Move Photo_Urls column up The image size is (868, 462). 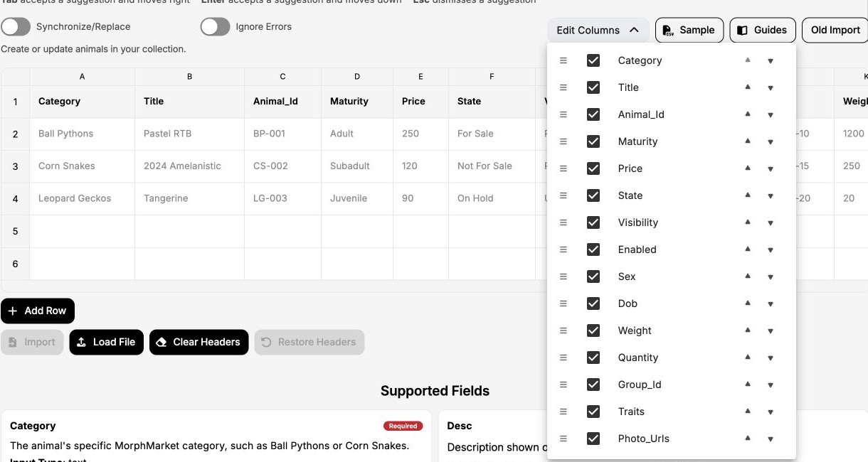[x=748, y=438]
